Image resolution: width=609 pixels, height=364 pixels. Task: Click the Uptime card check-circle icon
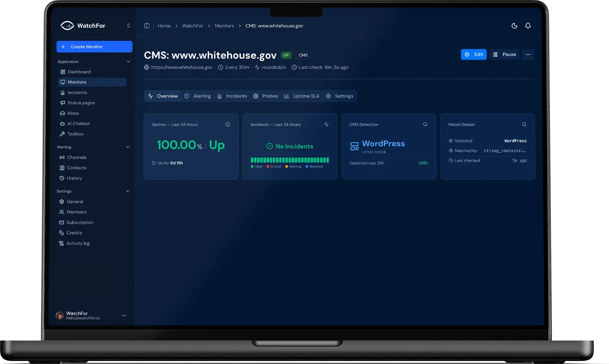pos(228,125)
